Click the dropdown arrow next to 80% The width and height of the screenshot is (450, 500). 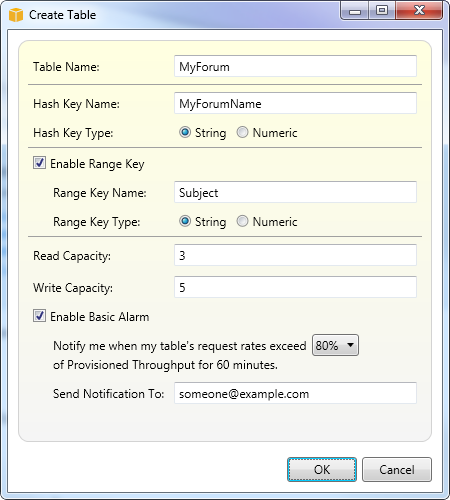[x=350, y=345]
